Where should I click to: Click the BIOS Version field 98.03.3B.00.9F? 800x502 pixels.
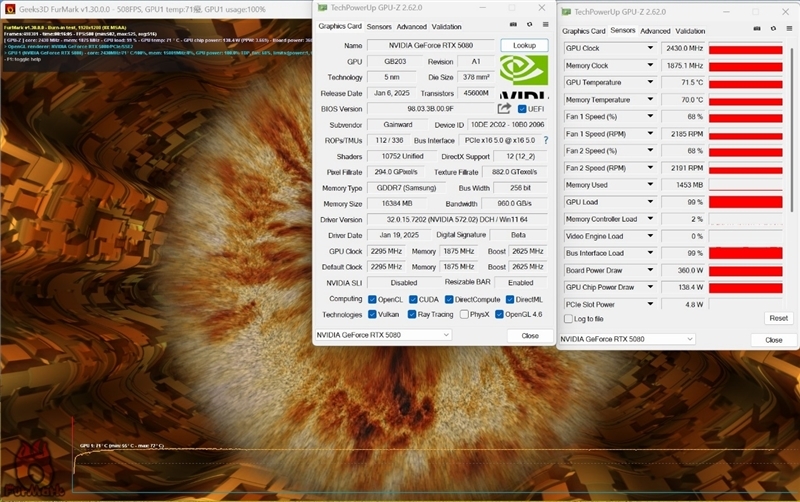coord(431,109)
